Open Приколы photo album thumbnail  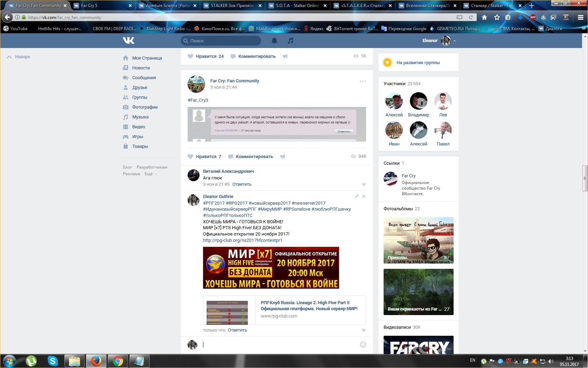(419, 240)
